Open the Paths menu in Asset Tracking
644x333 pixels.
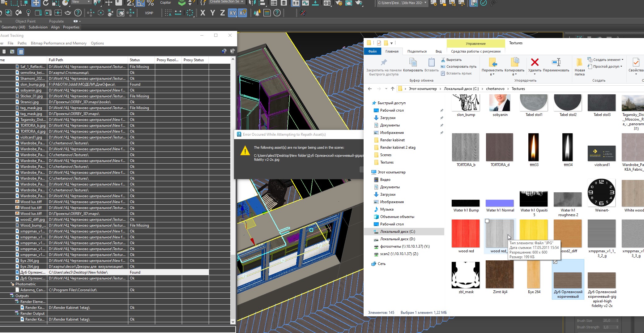point(22,43)
